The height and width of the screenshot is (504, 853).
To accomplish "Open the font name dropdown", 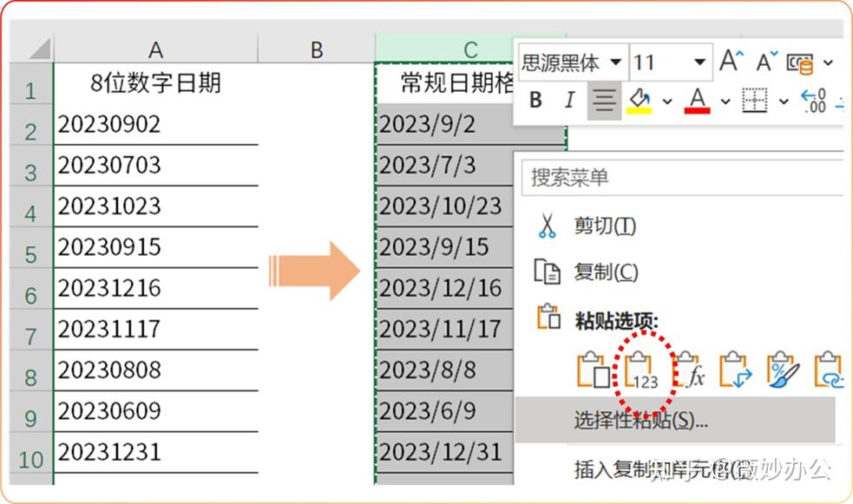I will [614, 62].
